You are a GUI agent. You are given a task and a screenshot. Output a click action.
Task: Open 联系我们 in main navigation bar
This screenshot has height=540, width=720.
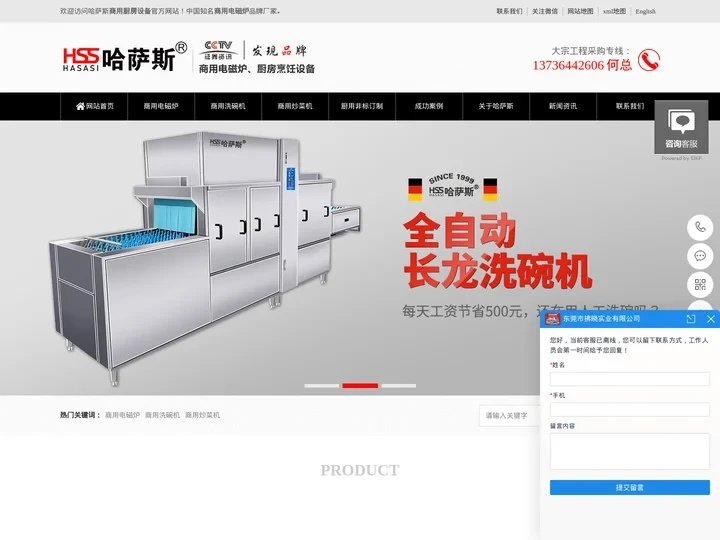click(630, 106)
